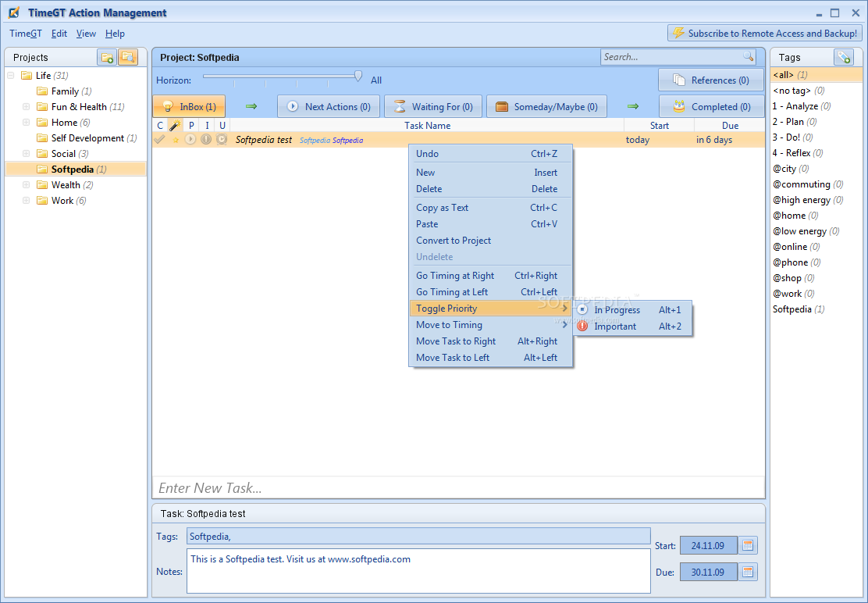Click the Self Development folder icon
The image size is (868, 603).
pyautogui.click(x=42, y=138)
